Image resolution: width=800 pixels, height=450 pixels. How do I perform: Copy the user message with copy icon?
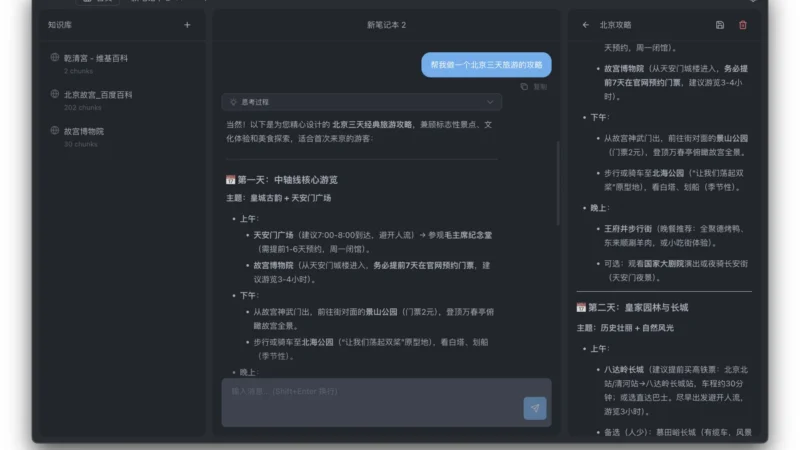point(524,87)
